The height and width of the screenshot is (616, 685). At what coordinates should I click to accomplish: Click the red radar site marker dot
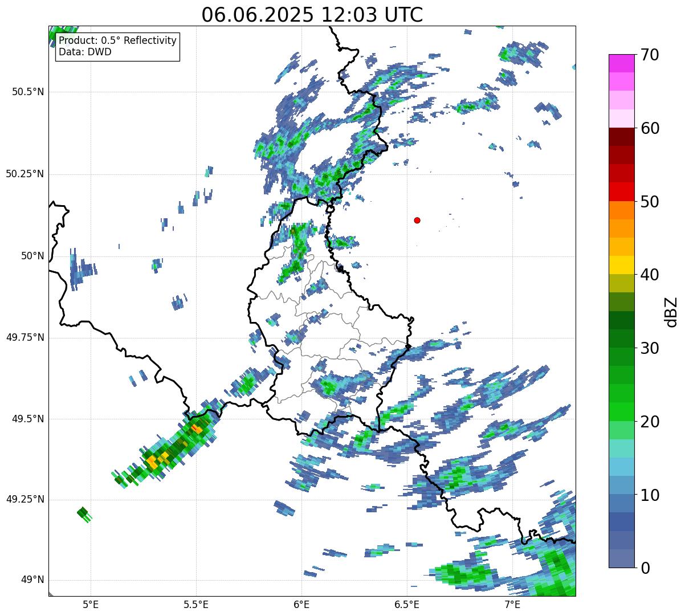tap(417, 220)
